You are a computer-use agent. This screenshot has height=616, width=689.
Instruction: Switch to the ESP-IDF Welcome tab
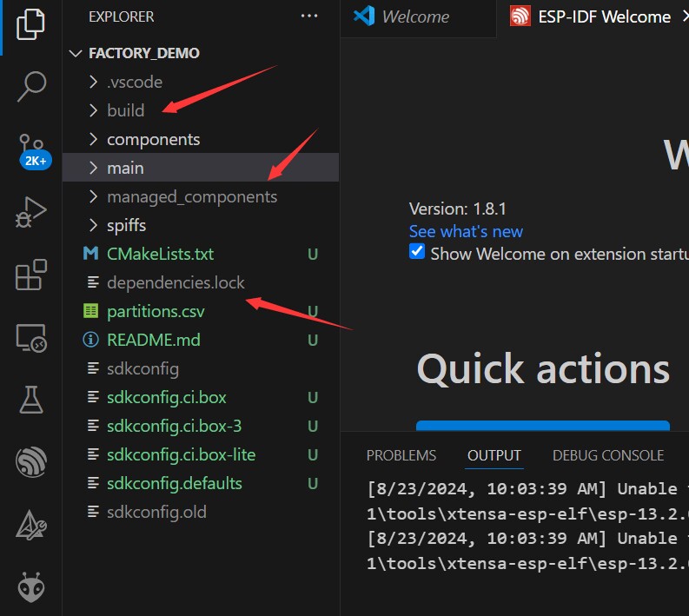click(593, 17)
